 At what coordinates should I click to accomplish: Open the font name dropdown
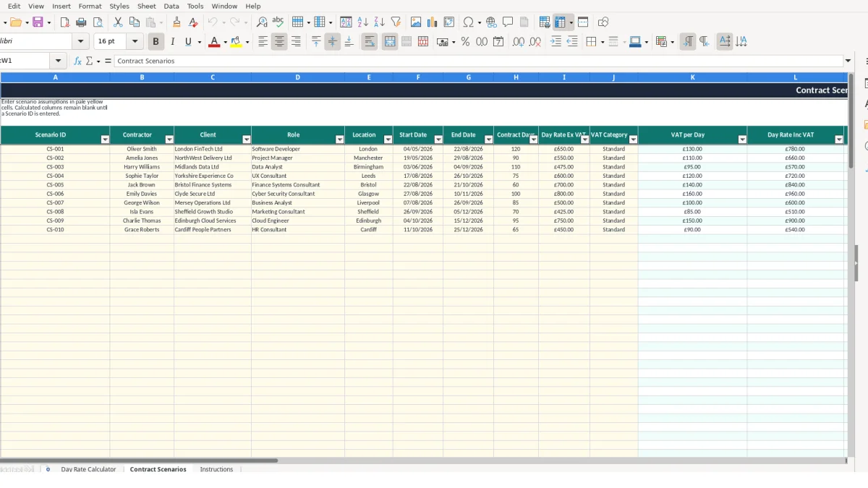(81, 42)
